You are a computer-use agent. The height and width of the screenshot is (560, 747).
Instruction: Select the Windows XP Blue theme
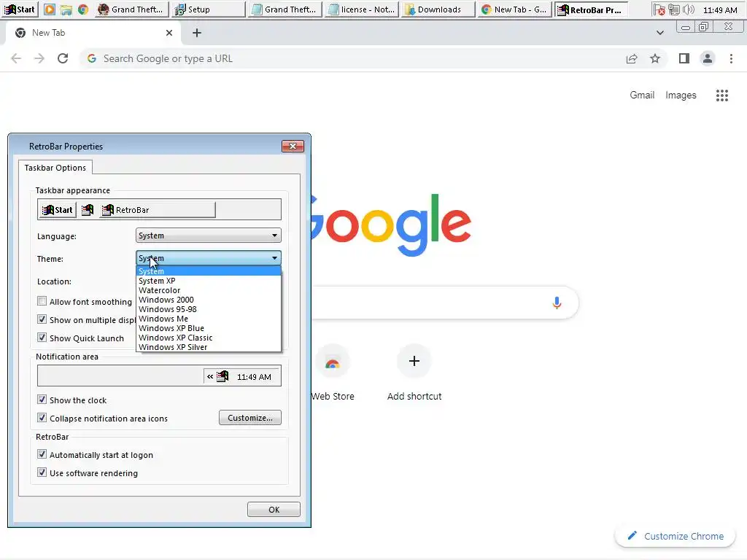208,329
